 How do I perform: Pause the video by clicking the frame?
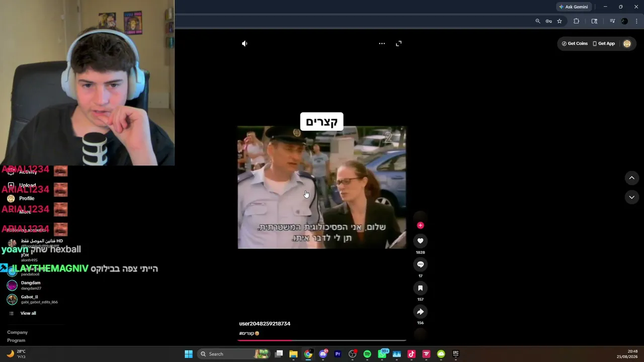(322, 188)
